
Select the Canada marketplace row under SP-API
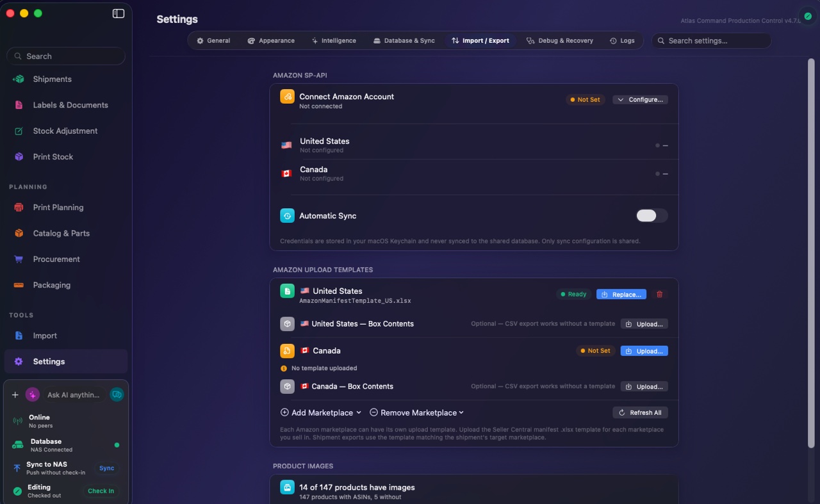point(474,174)
